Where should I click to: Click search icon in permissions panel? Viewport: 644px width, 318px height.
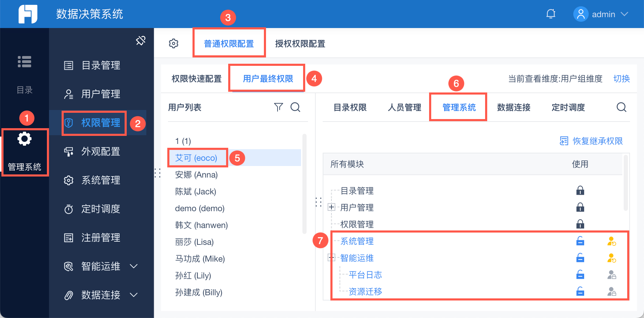pos(621,107)
